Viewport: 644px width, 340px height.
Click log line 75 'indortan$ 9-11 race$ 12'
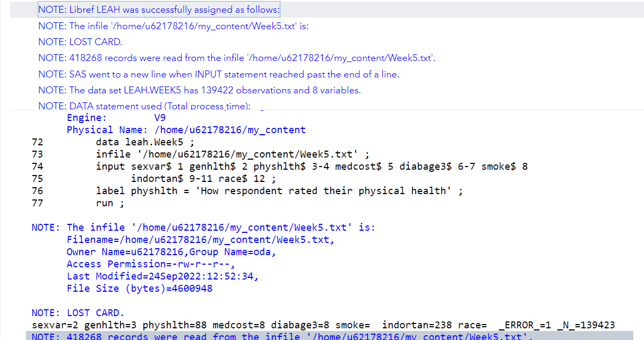[203, 179]
